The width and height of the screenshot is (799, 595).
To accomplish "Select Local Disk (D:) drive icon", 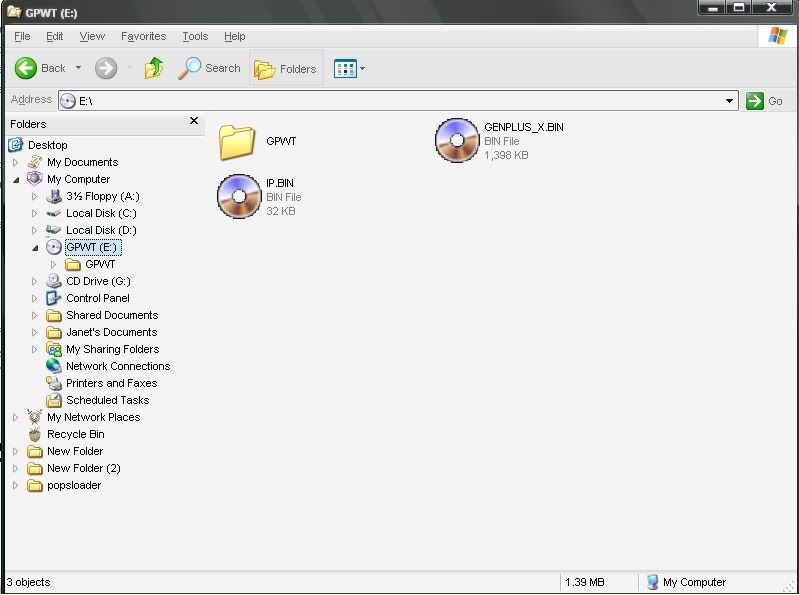I will pos(54,230).
